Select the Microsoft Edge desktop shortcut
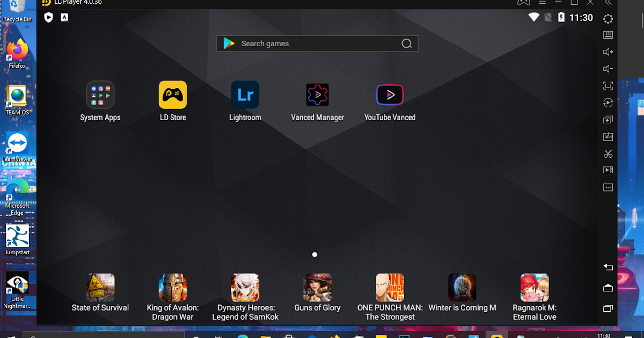The image size is (644, 338). coord(18,197)
